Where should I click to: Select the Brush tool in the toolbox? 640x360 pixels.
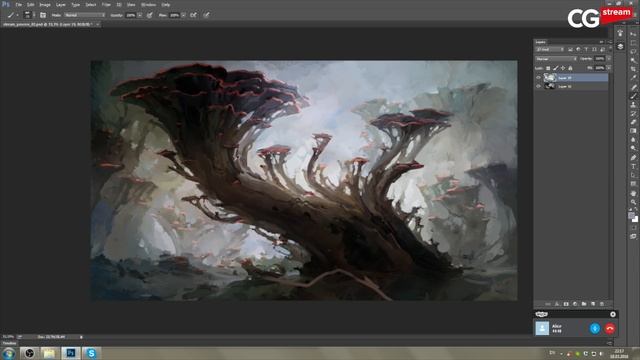tap(633, 96)
